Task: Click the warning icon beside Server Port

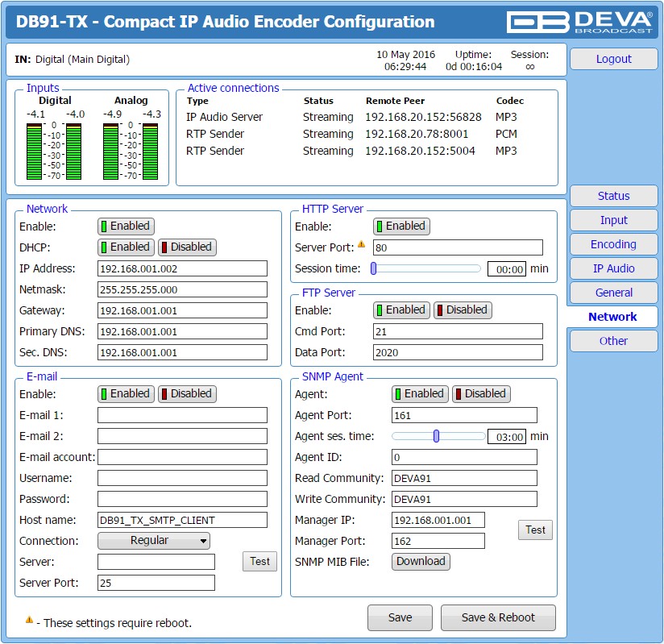Action: coord(361,244)
